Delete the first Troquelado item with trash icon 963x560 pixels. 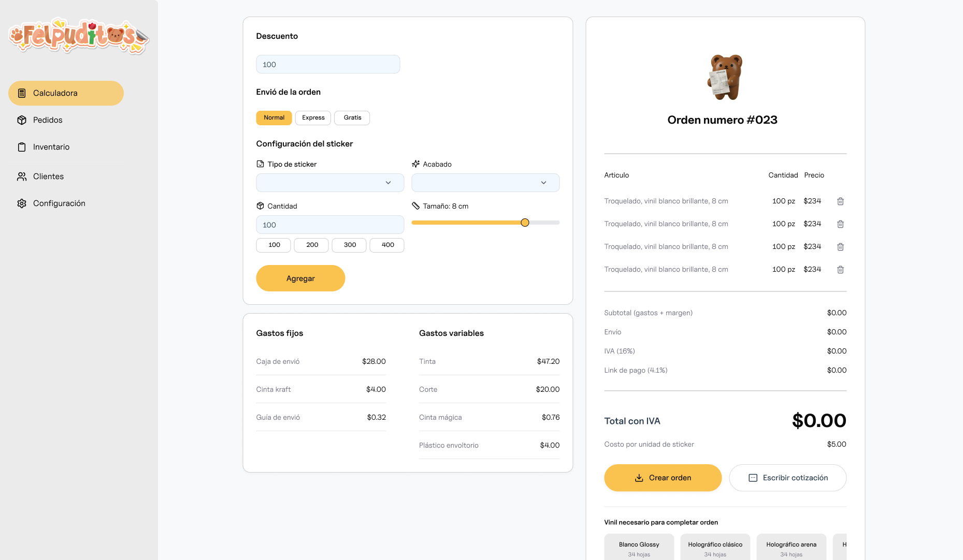click(x=840, y=201)
